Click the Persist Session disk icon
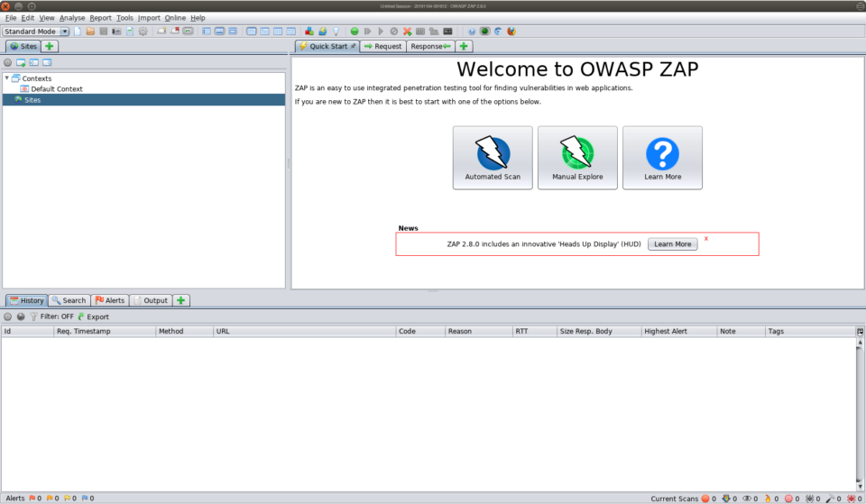This screenshot has width=866, height=504. [x=103, y=32]
